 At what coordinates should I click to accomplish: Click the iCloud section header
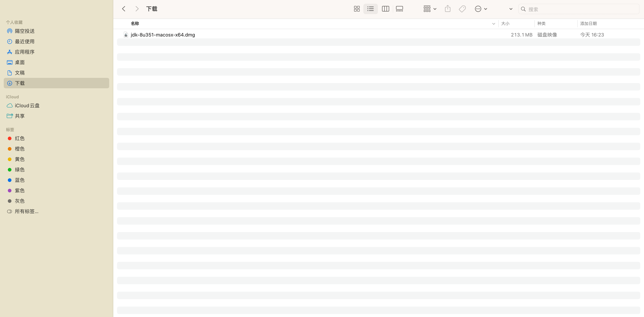pos(12,97)
